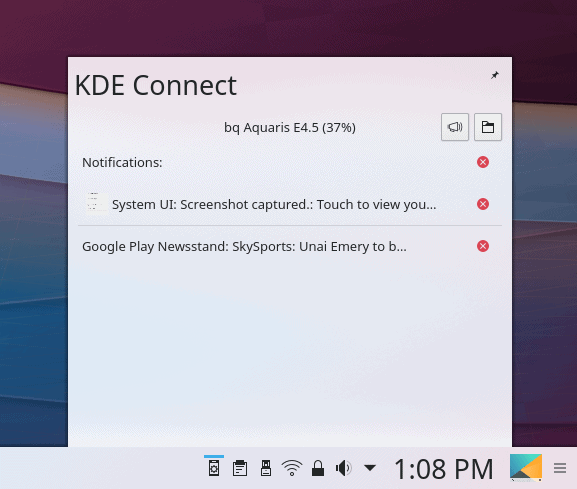577x489 pixels.
Task: Open the clipboard tray icon
Action: (240, 468)
